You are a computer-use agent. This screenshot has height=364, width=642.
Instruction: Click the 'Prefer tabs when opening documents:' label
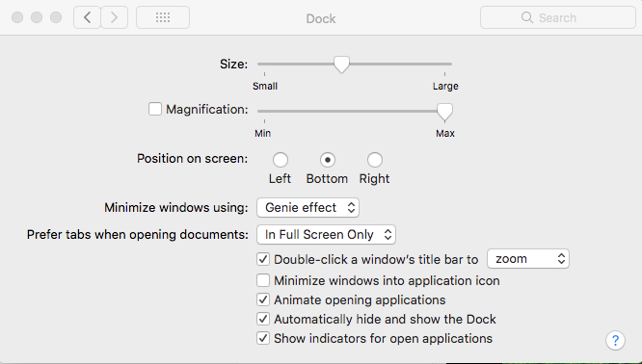coord(138,235)
